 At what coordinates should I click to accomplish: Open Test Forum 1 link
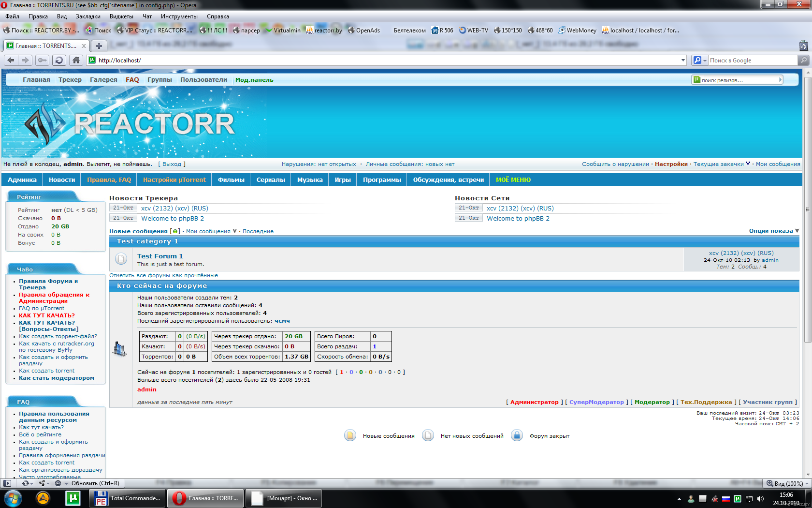pos(160,256)
